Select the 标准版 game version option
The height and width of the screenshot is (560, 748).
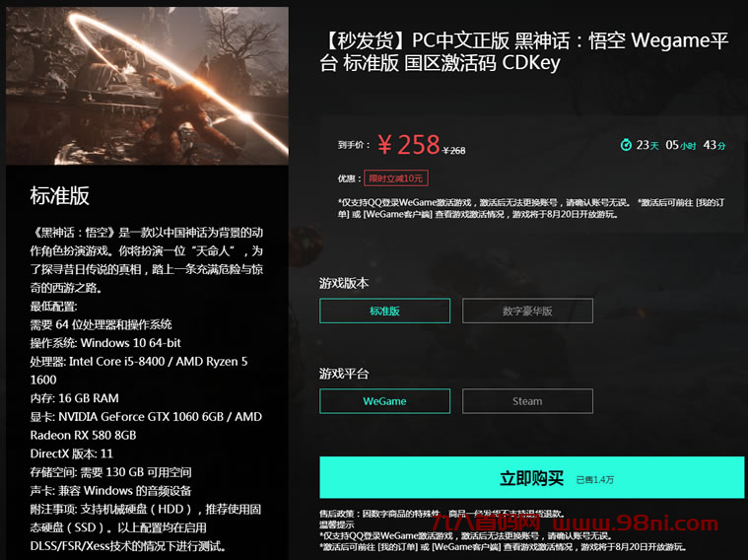[384, 311]
